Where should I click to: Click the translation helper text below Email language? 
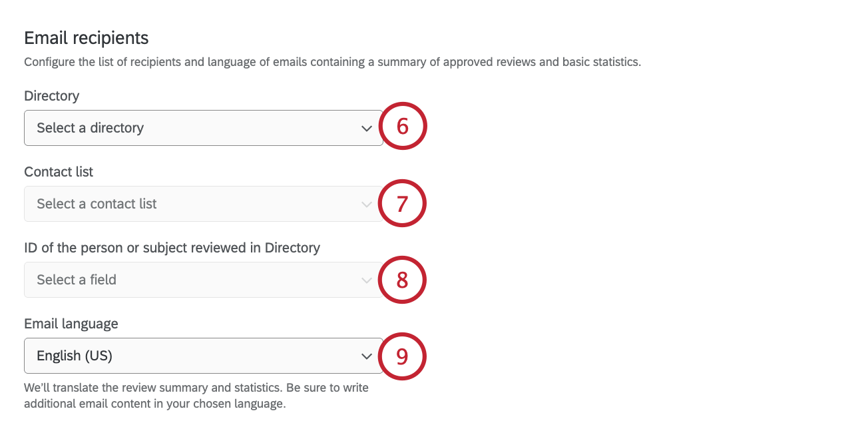coord(196,396)
